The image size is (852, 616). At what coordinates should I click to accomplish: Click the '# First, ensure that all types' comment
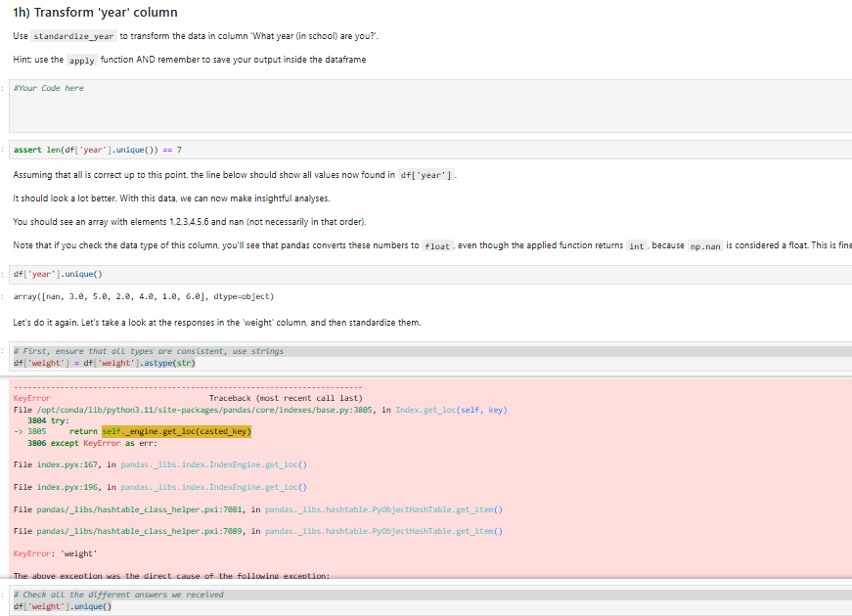click(x=149, y=351)
